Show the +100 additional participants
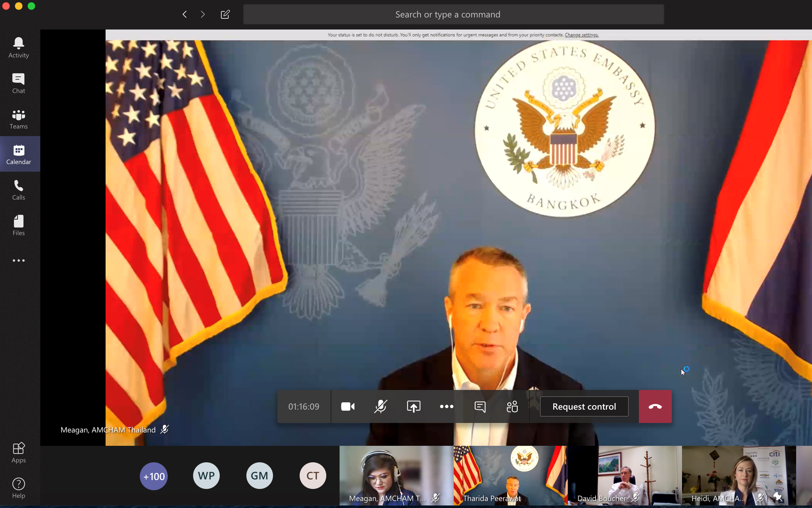The width and height of the screenshot is (812, 508). pos(154,476)
